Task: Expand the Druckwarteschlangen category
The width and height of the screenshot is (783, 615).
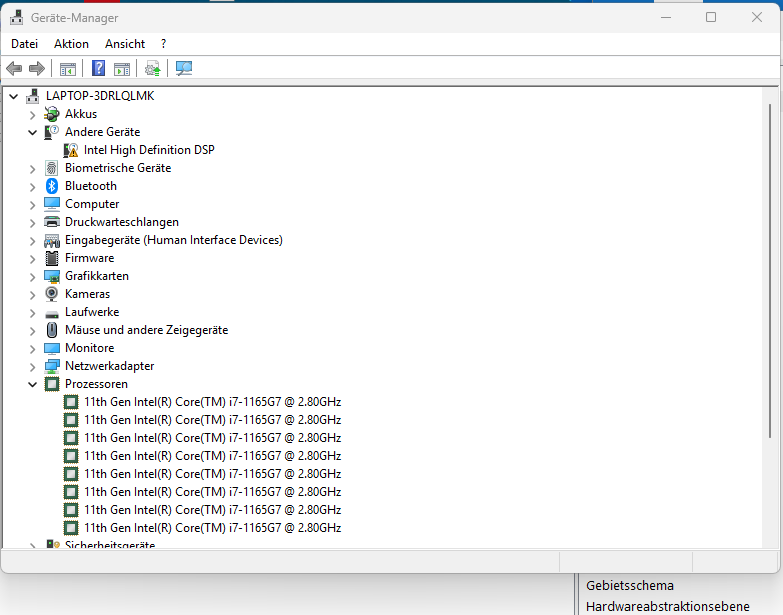Action: [x=32, y=223]
